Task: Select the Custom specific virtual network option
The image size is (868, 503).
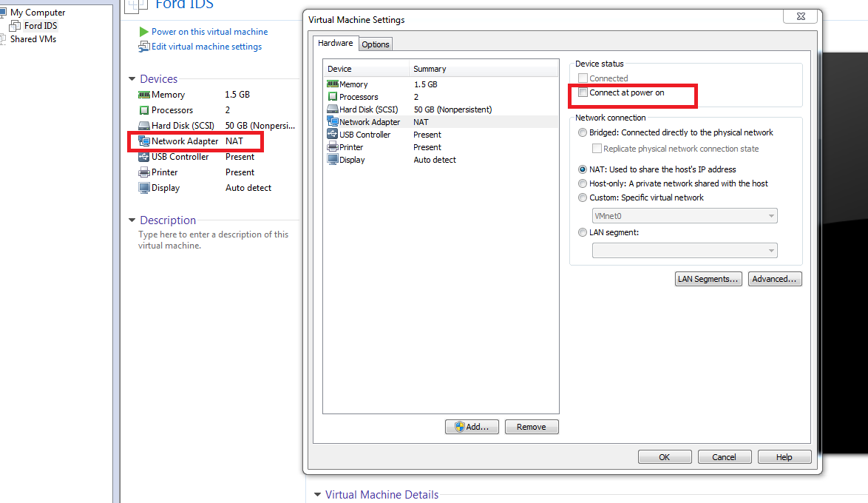Action: point(583,198)
